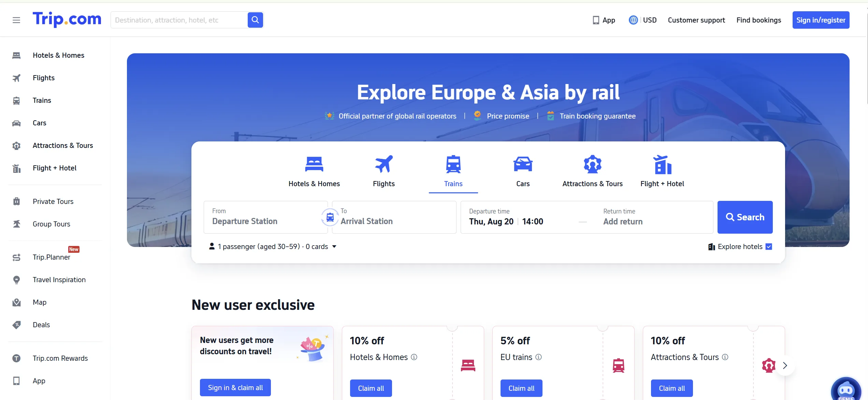Click the Flight + Hotel sidebar icon

16,168
